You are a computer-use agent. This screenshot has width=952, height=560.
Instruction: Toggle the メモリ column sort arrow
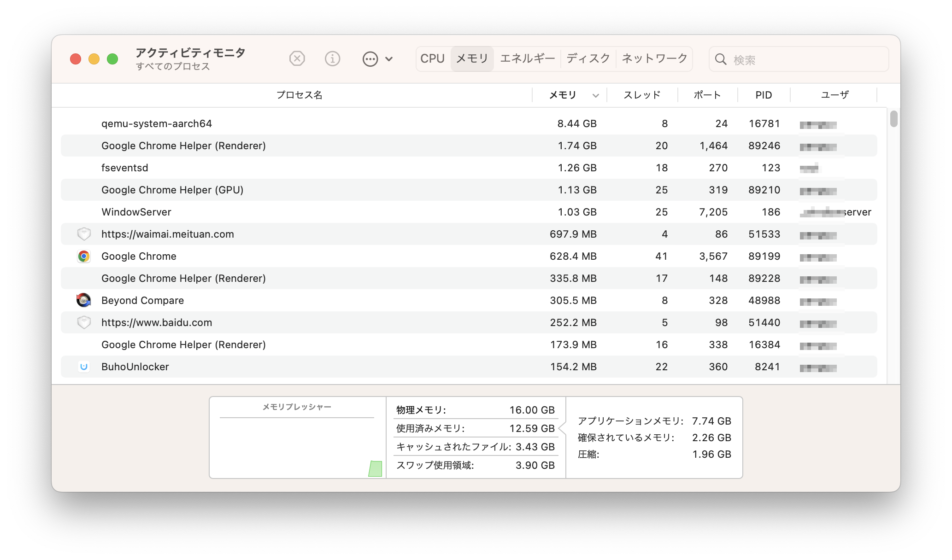[596, 96]
